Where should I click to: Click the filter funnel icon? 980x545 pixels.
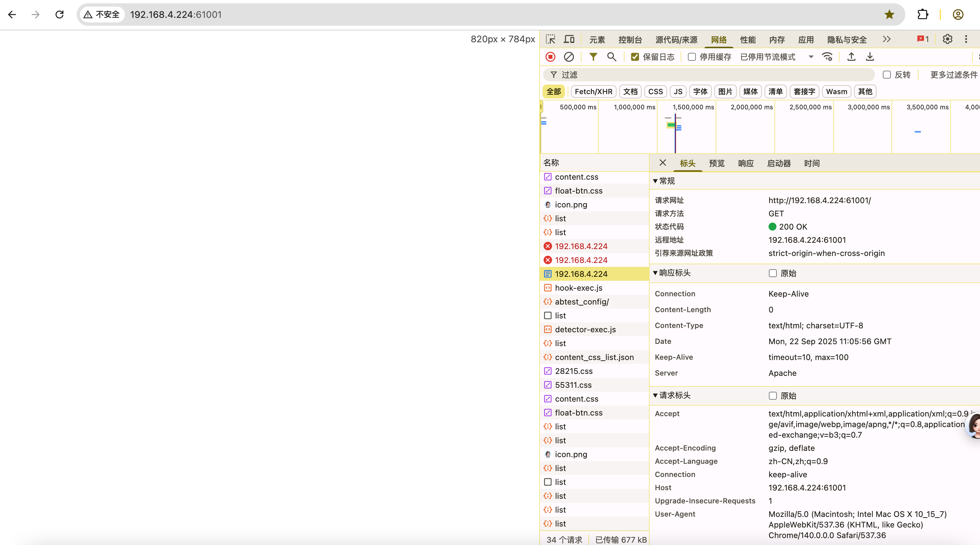(x=593, y=57)
